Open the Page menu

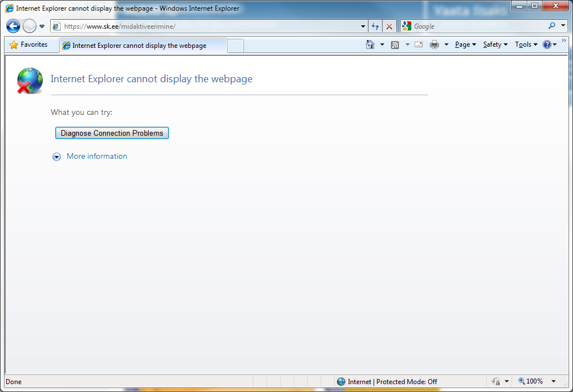click(x=465, y=44)
